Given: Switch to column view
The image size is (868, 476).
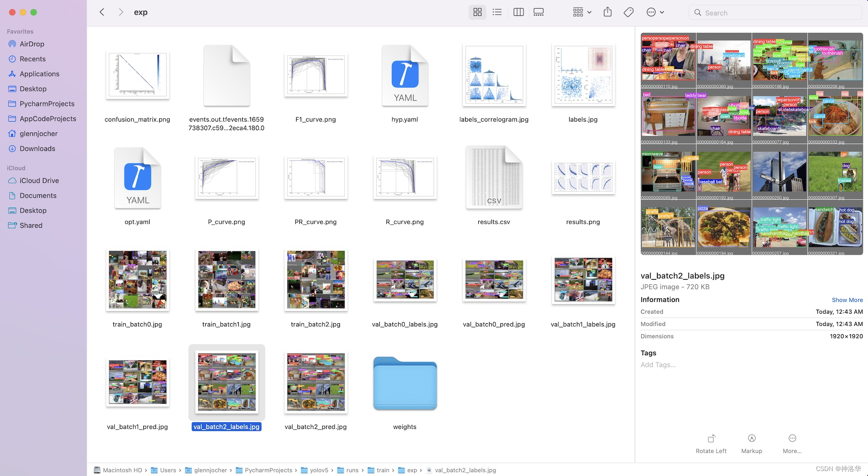Looking at the screenshot, I should click(x=519, y=12).
